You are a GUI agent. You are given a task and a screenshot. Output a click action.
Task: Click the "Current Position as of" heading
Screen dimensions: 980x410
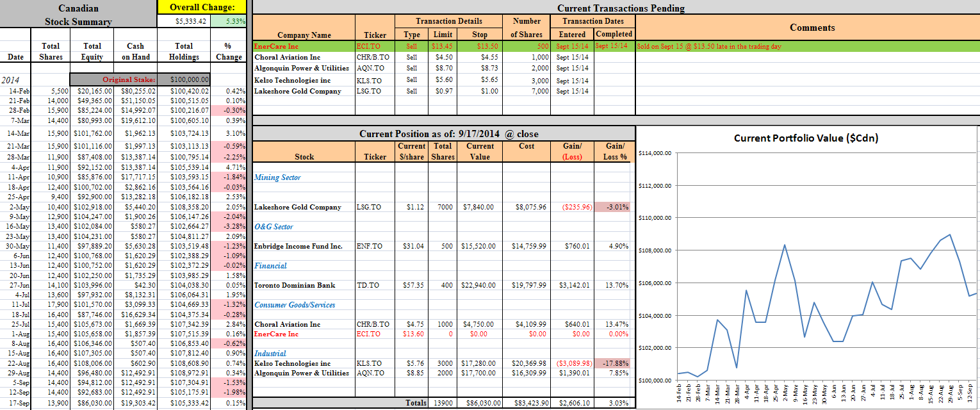click(448, 134)
